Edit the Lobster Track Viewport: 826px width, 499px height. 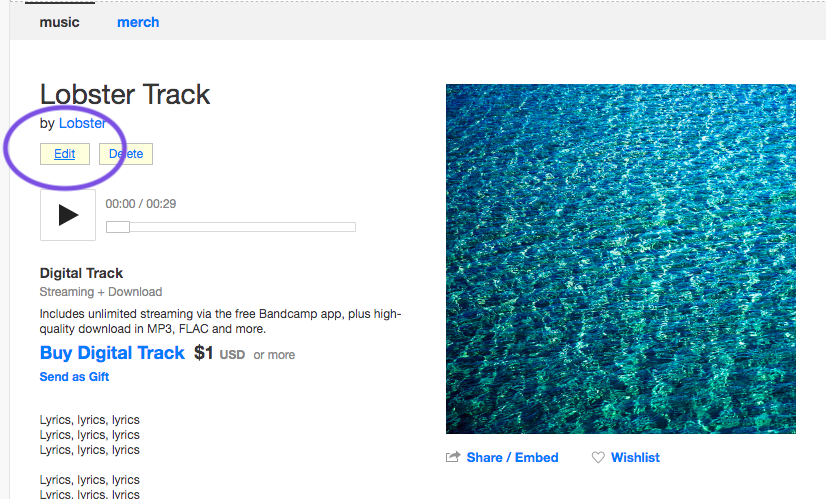tap(65, 154)
